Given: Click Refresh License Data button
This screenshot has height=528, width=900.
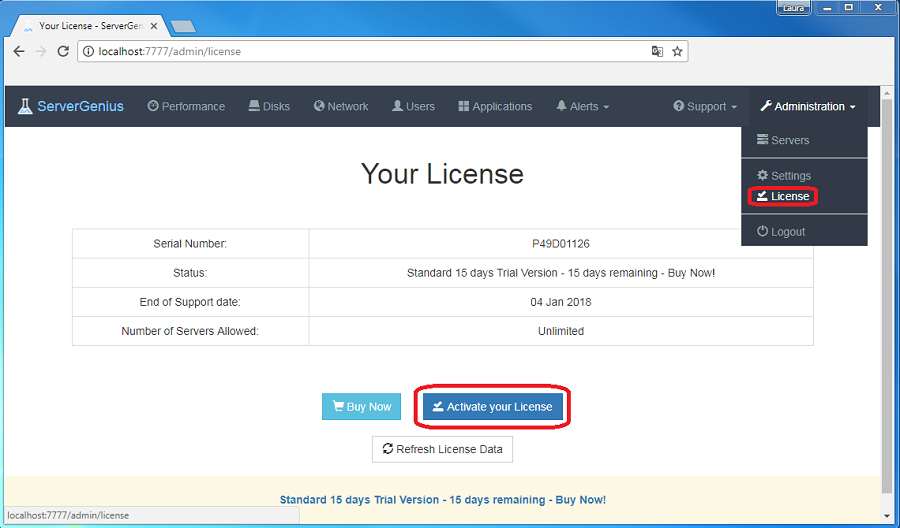Looking at the screenshot, I should pos(442,449).
